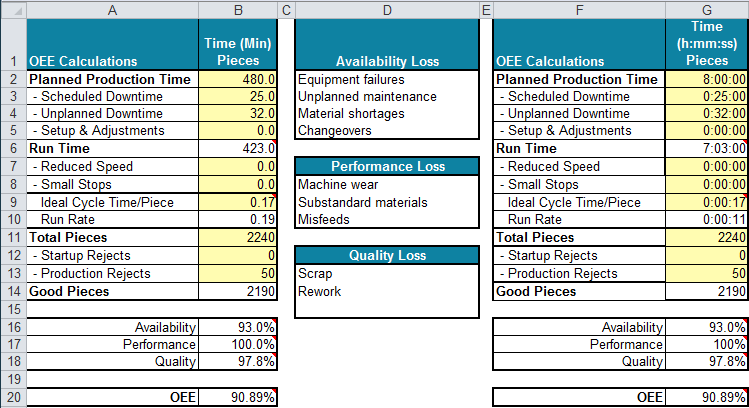Viewport: 749px width, 408px height.
Task: Select the row 11 header
Action: point(11,238)
